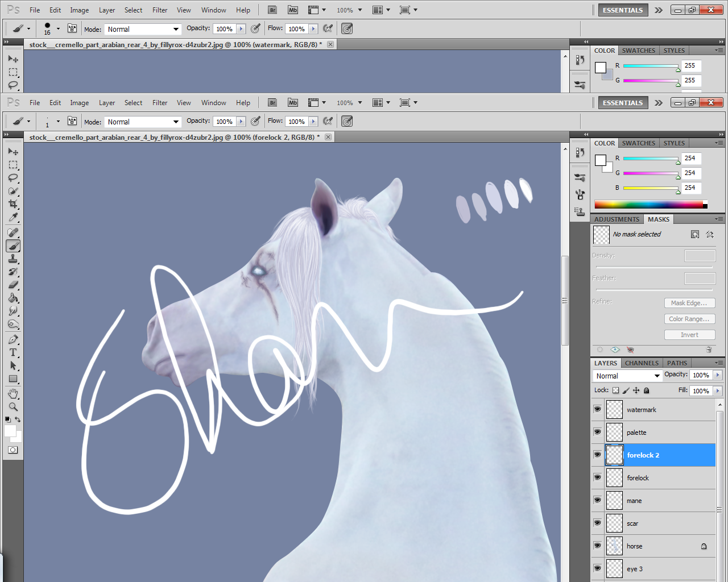Viewport: 728px width, 582px height.
Task: Open the Paths tab
Action: 677,363
